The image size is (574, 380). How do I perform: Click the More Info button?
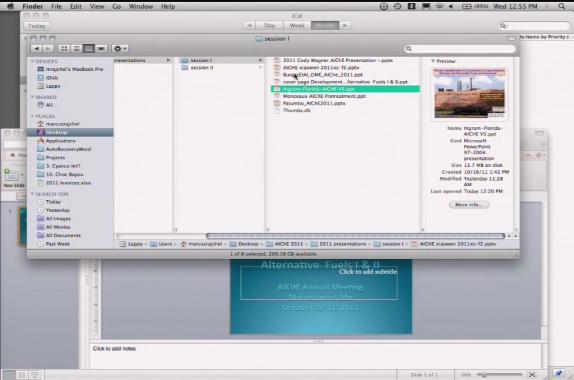[x=469, y=205]
